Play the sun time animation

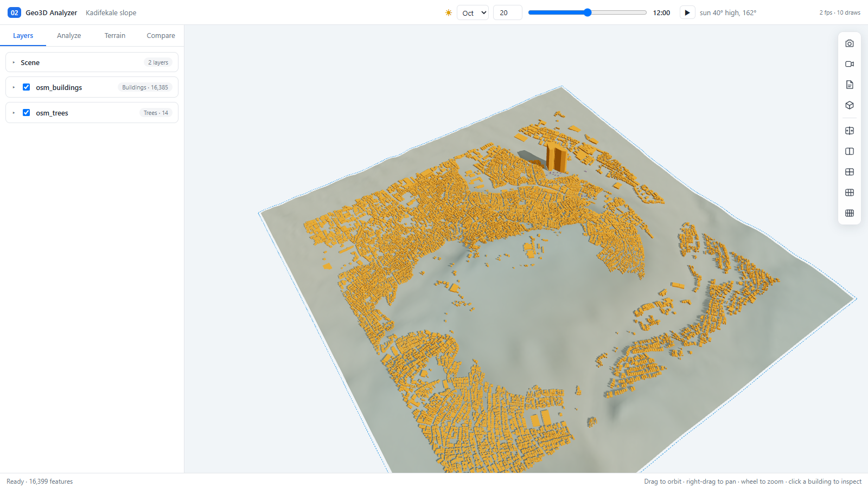(x=687, y=12)
